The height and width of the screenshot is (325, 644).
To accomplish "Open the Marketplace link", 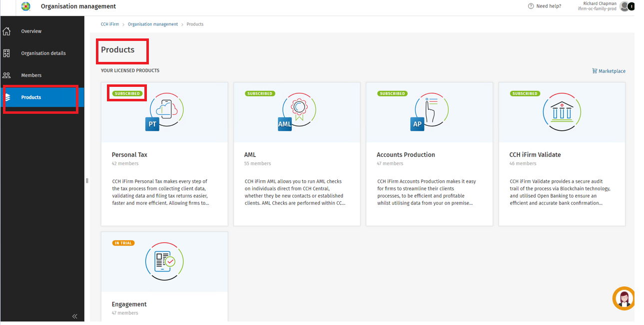I will click(612, 71).
